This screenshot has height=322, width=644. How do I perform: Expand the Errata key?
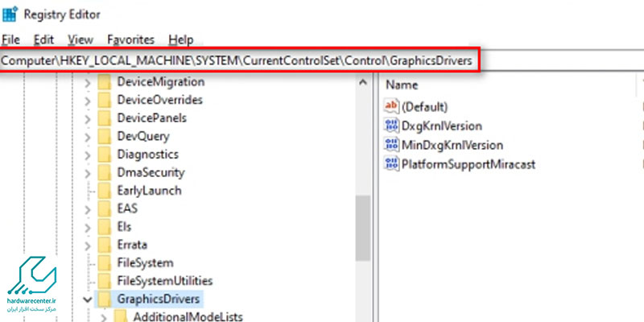click(x=88, y=246)
